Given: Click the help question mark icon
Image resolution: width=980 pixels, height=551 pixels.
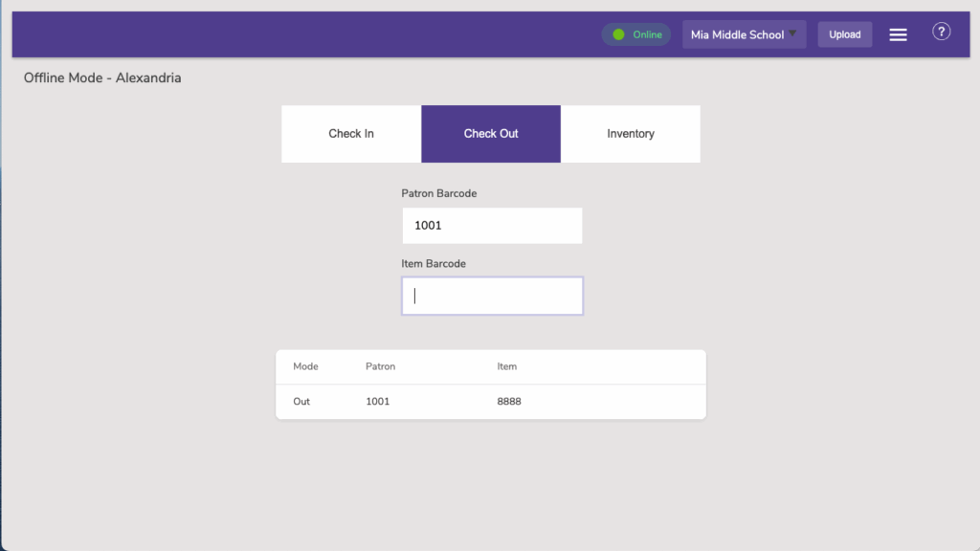Looking at the screenshot, I should click(x=942, y=33).
